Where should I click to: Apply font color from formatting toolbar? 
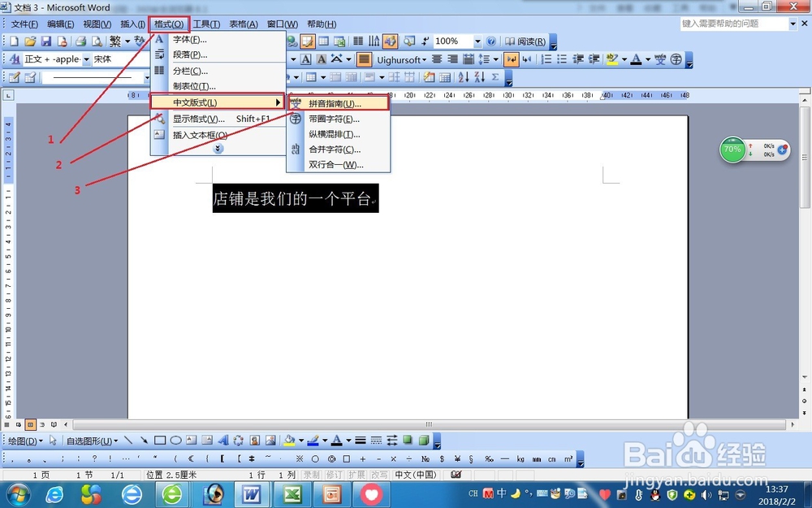[636, 59]
